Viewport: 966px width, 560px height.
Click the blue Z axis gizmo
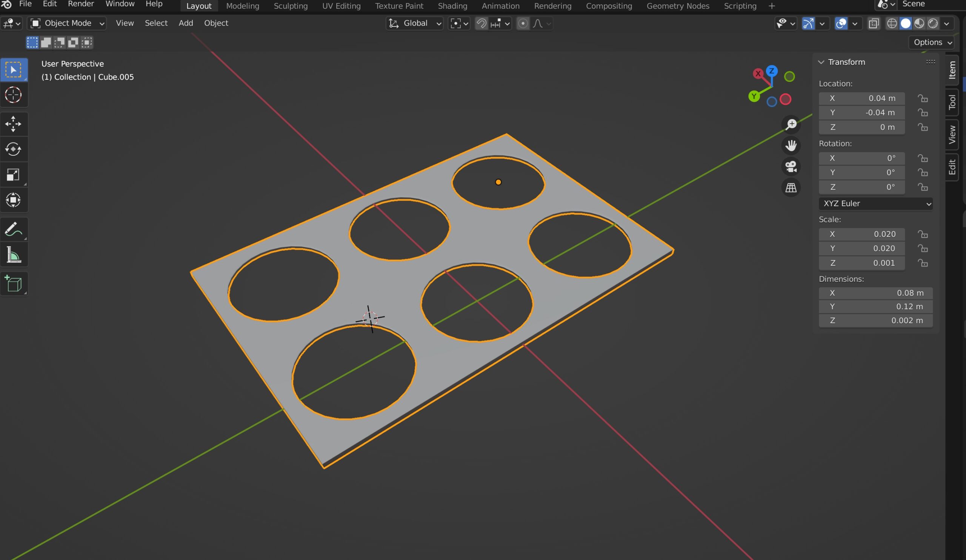[772, 71]
